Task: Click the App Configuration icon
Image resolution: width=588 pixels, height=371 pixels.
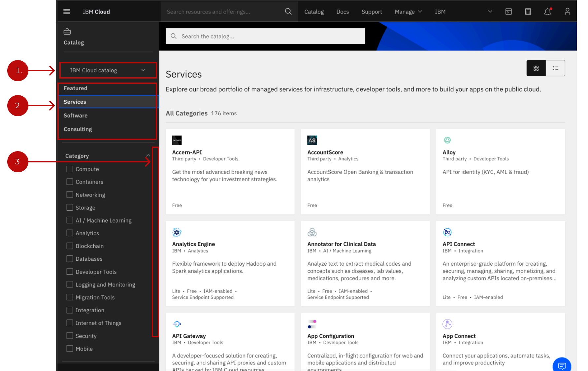Action: (x=312, y=324)
